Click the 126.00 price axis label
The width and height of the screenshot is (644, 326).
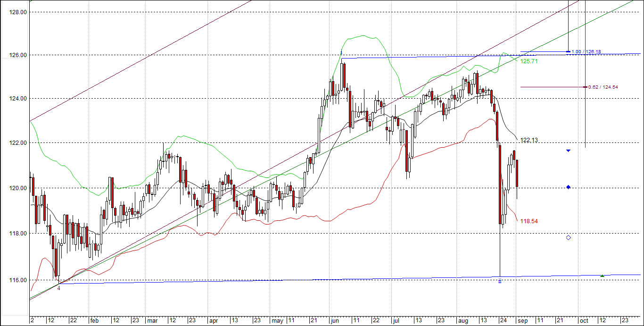coord(17,55)
